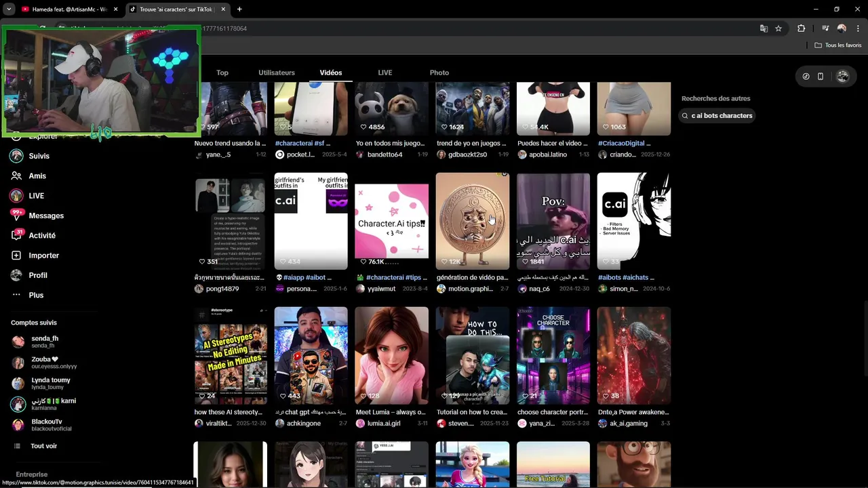The height and width of the screenshot is (488, 868).
Task: Select the Utilisateurs search tab
Action: (277, 73)
